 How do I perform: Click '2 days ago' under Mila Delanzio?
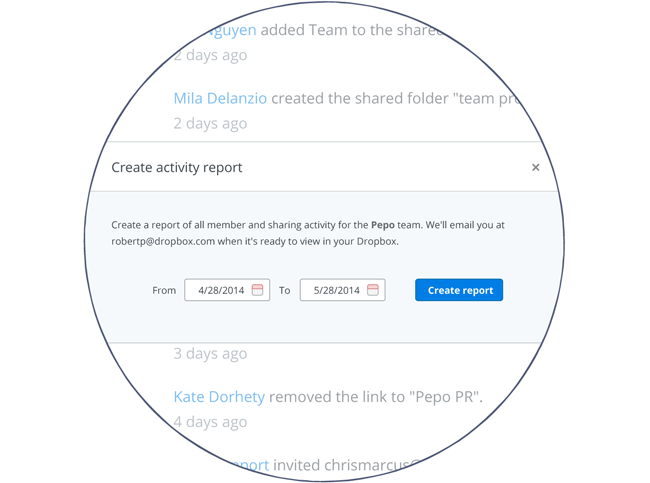(x=210, y=124)
